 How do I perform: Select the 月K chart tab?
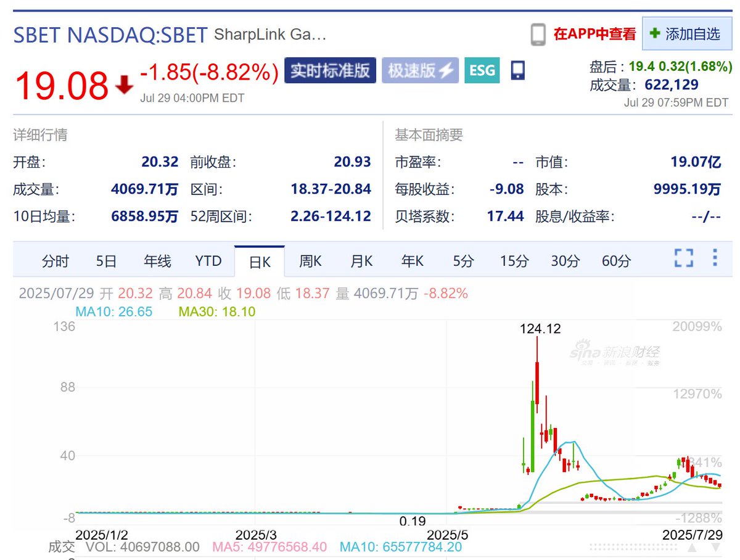point(361,261)
